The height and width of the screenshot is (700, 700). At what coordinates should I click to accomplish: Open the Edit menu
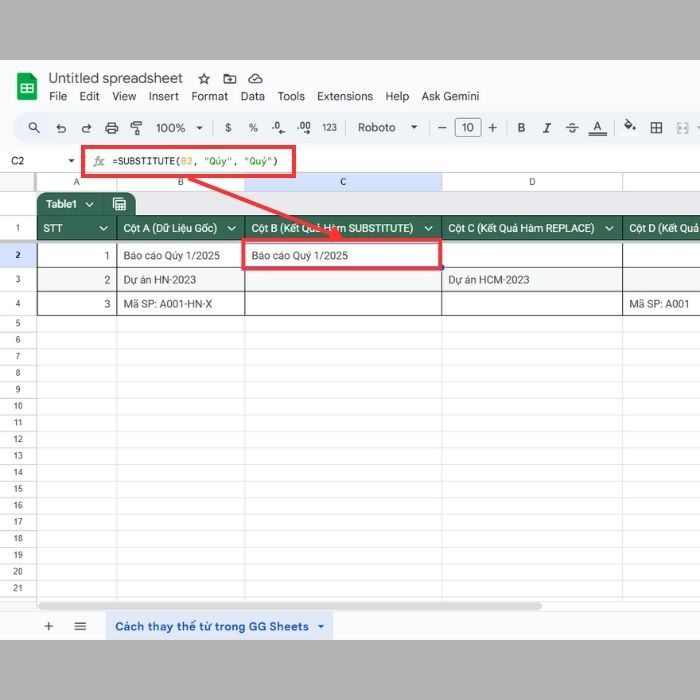(x=89, y=96)
